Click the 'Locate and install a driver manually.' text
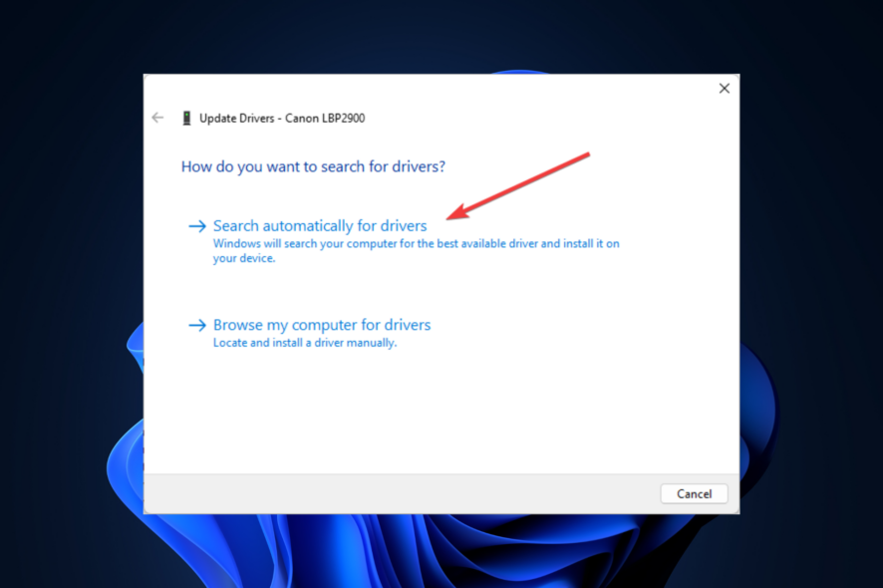The width and height of the screenshot is (883, 588). pyautogui.click(x=305, y=343)
